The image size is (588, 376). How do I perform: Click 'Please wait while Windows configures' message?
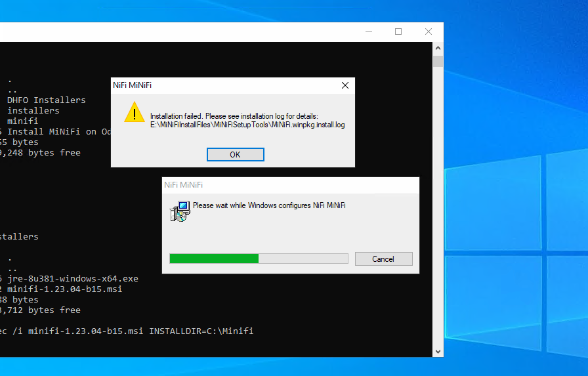tap(269, 205)
